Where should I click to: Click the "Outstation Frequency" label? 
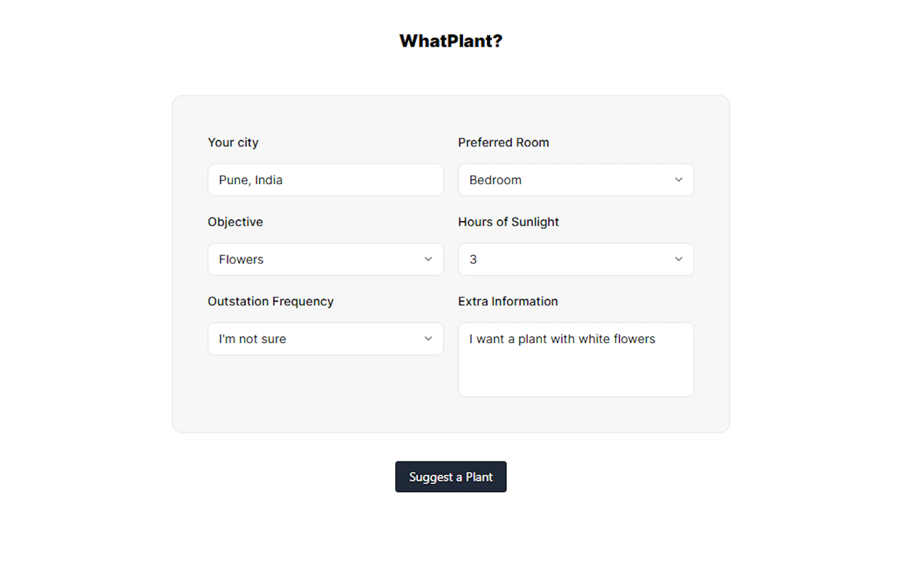click(270, 302)
